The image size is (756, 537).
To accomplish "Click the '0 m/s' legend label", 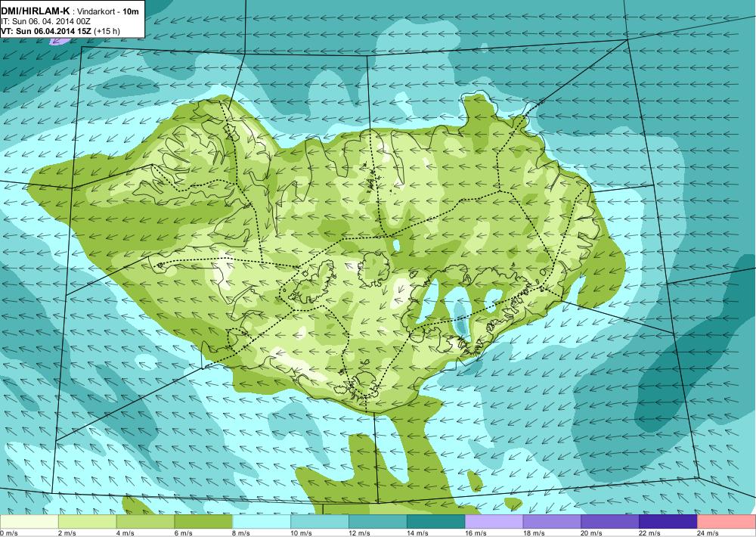I will [x=8, y=533].
